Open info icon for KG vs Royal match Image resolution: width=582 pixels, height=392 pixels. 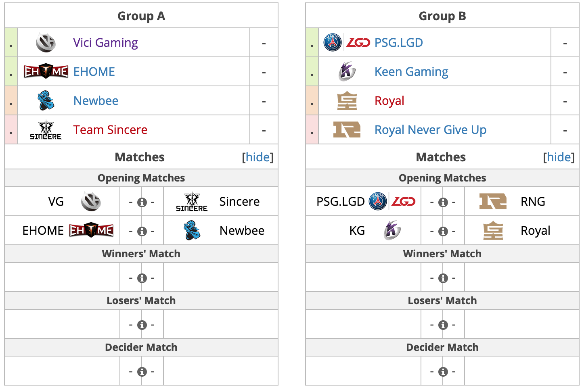pyautogui.click(x=443, y=231)
